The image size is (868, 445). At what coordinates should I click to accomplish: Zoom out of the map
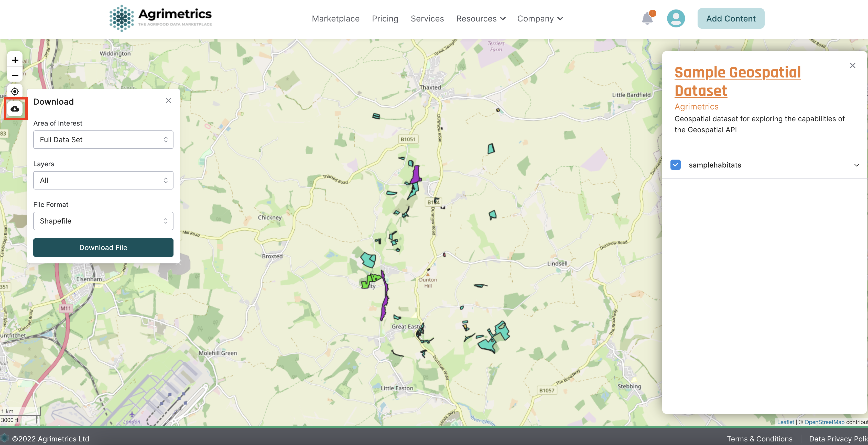tap(15, 75)
